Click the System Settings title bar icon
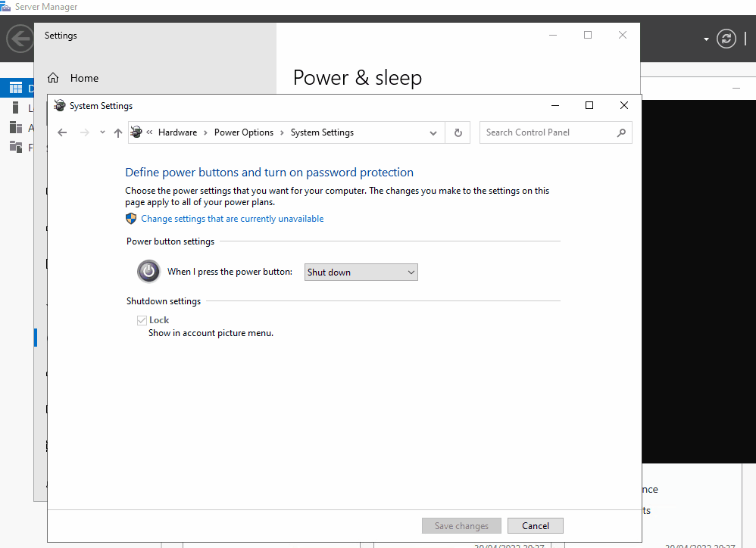Viewport: 756px width, 548px height. pyautogui.click(x=60, y=105)
